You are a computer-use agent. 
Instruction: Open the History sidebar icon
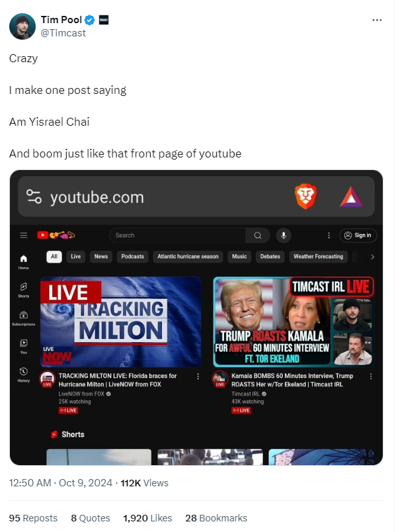click(23, 375)
